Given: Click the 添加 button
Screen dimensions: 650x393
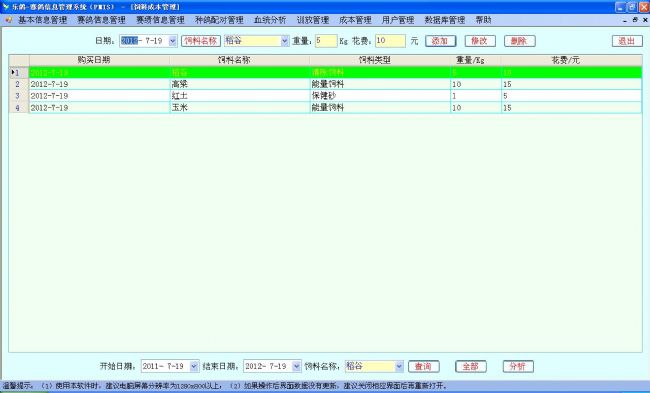Looking at the screenshot, I should (440, 41).
